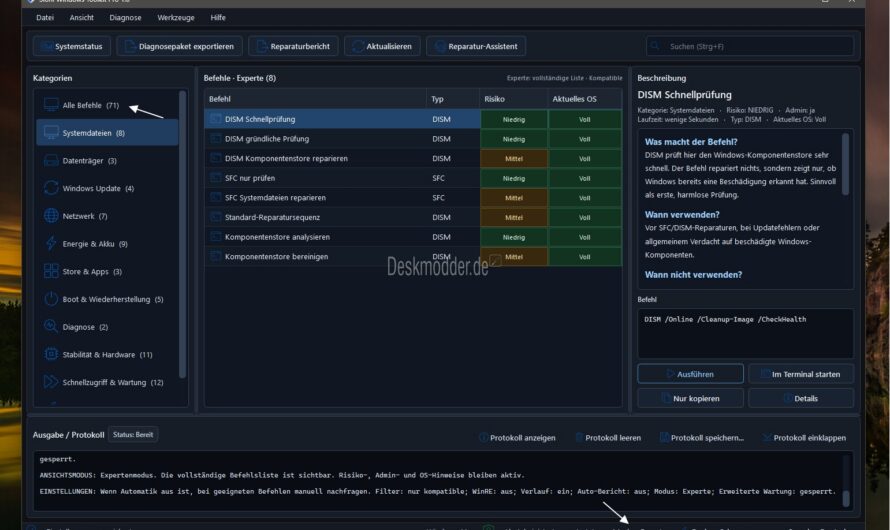Screen dimensions: 890x530
Task: Click the Systemdateien category icon
Action: point(51,133)
